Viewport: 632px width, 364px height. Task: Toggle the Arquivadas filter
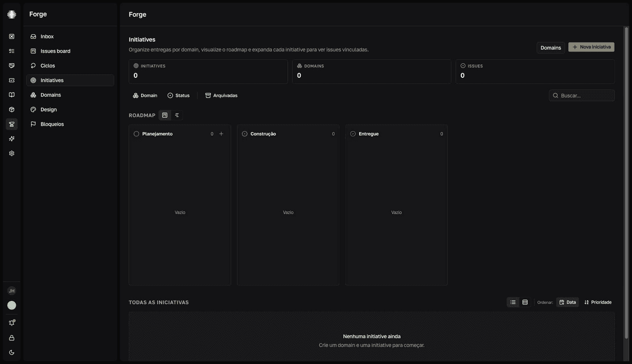[x=221, y=96]
